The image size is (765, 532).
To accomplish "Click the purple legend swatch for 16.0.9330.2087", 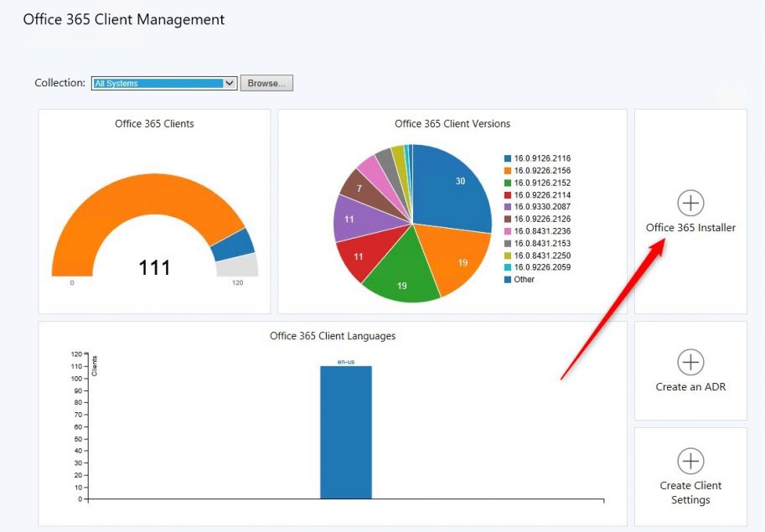I will (508, 207).
